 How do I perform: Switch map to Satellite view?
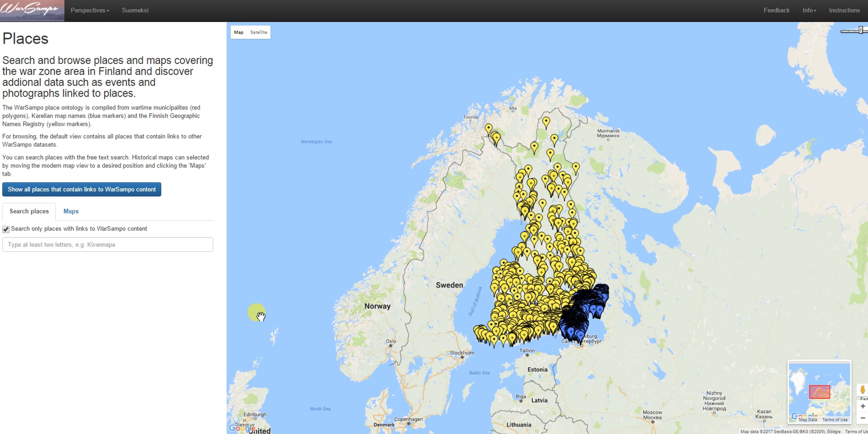(259, 32)
